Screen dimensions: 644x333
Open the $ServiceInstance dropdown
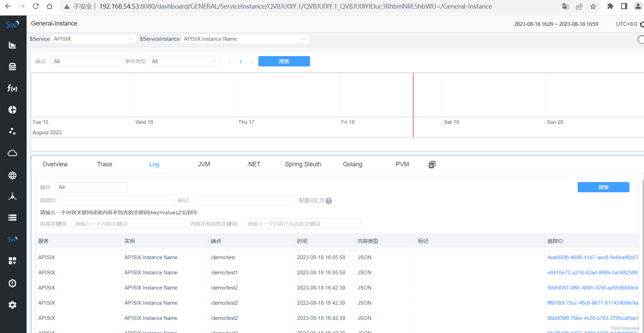[x=245, y=39]
